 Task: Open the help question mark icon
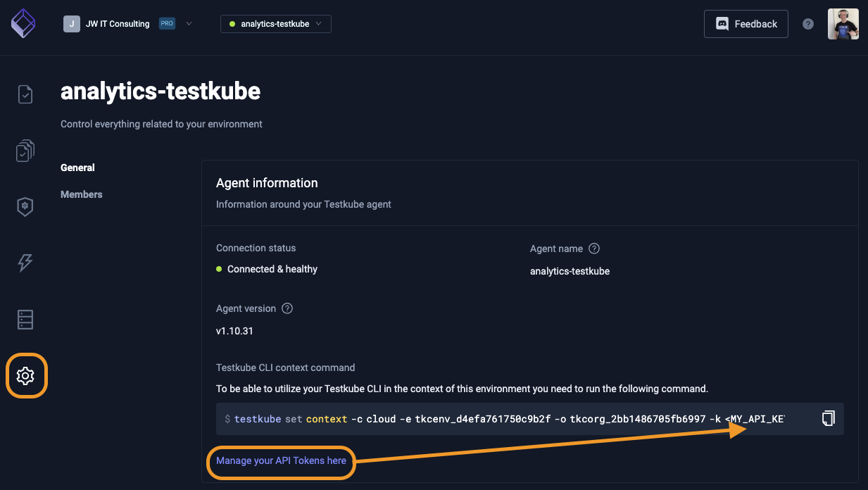tap(808, 24)
